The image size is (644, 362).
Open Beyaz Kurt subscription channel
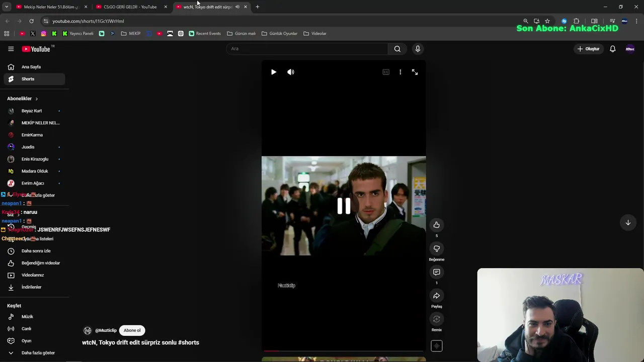click(x=33, y=111)
